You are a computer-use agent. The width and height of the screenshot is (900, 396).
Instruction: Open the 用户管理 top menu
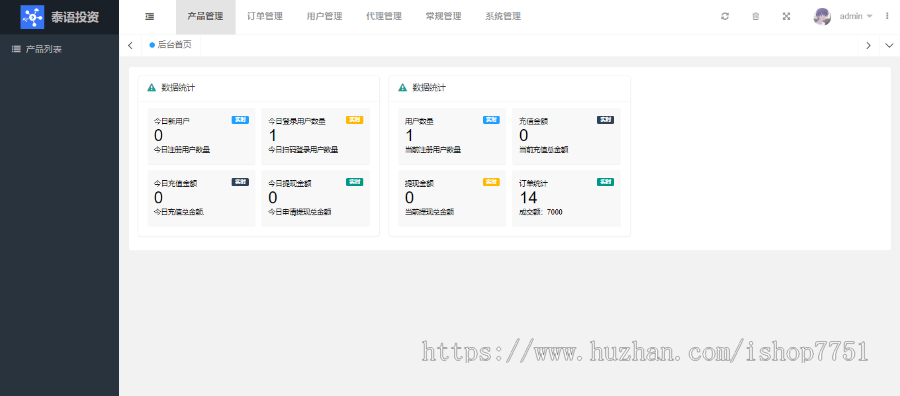coord(324,17)
